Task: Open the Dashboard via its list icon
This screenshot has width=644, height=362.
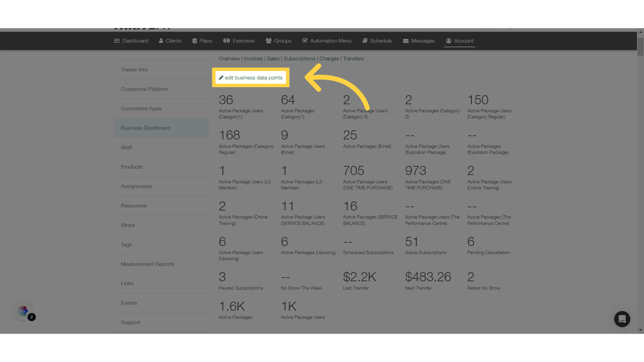Action: point(116,41)
